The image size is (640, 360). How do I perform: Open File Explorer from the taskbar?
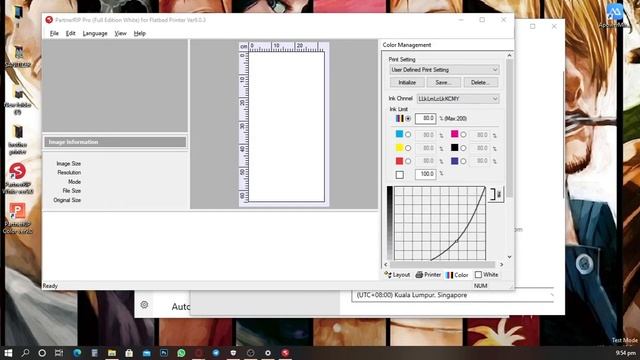112,353
